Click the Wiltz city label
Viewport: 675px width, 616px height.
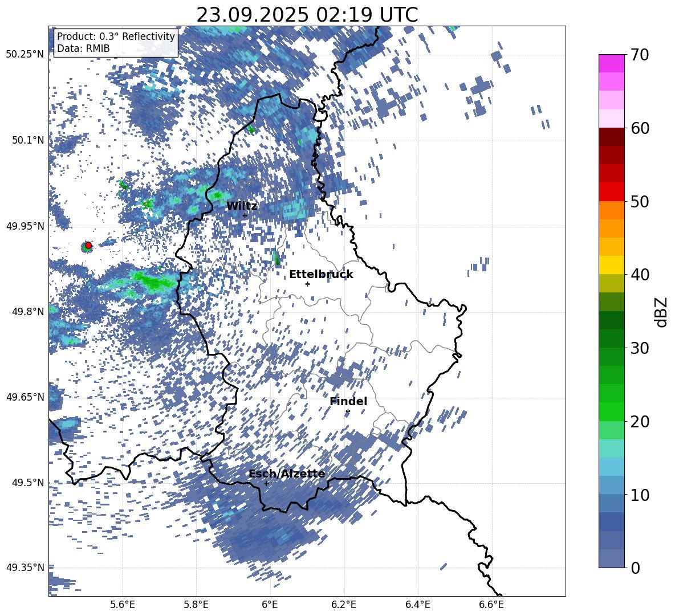point(242,206)
